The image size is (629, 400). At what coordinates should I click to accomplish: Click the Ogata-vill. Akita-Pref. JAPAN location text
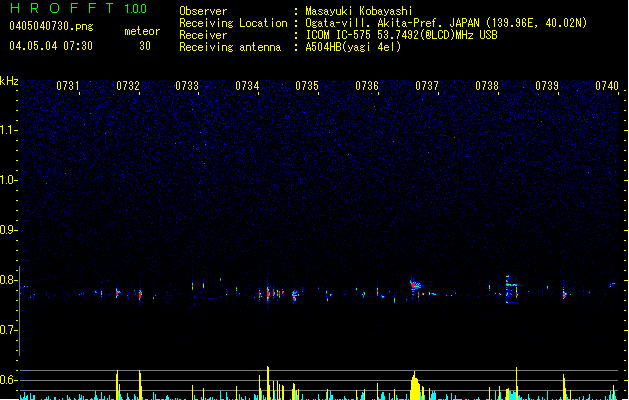tap(446, 23)
